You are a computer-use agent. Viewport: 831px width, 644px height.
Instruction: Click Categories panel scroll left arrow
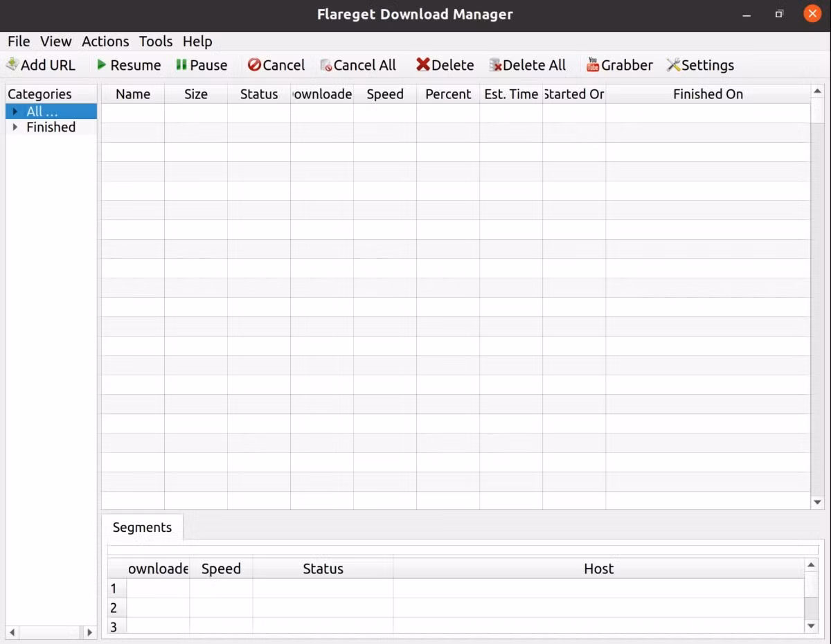coord(12,632)
